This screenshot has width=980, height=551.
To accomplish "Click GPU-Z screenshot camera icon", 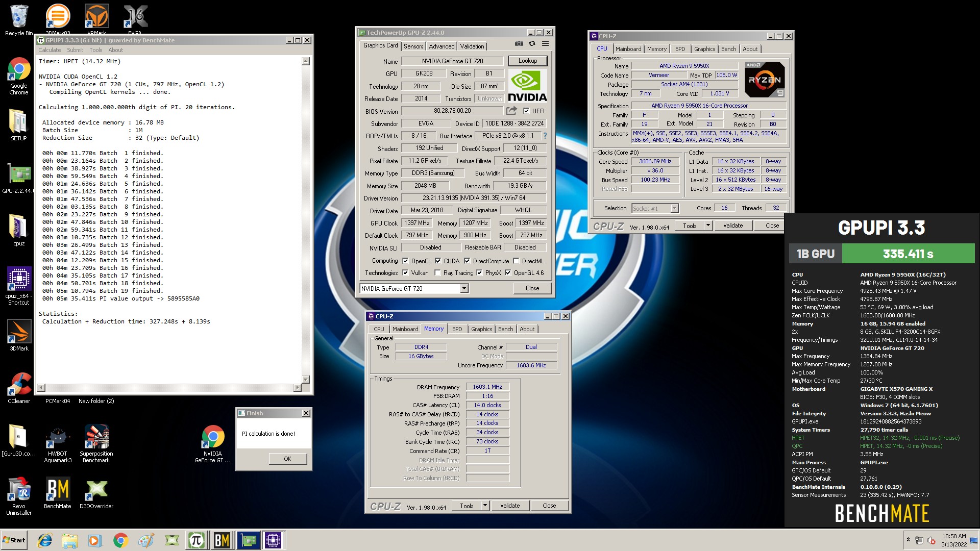I will [x=519, y=44].
